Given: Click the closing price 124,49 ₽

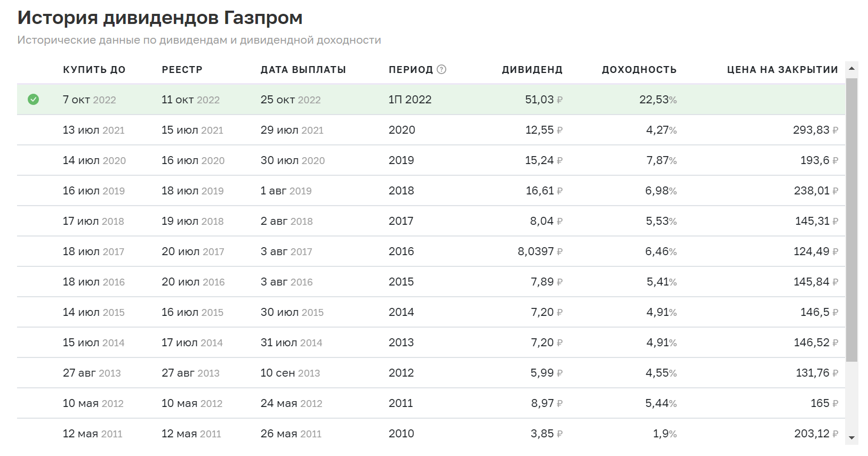Looking at the screenshot, I should (816, 251).
